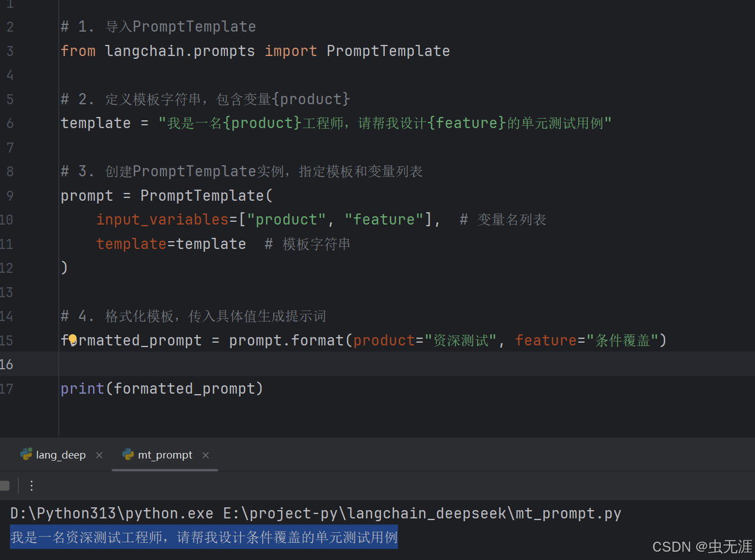
Task: Click the '"条件覆盖"' string argument
Action: pos(623,340)
